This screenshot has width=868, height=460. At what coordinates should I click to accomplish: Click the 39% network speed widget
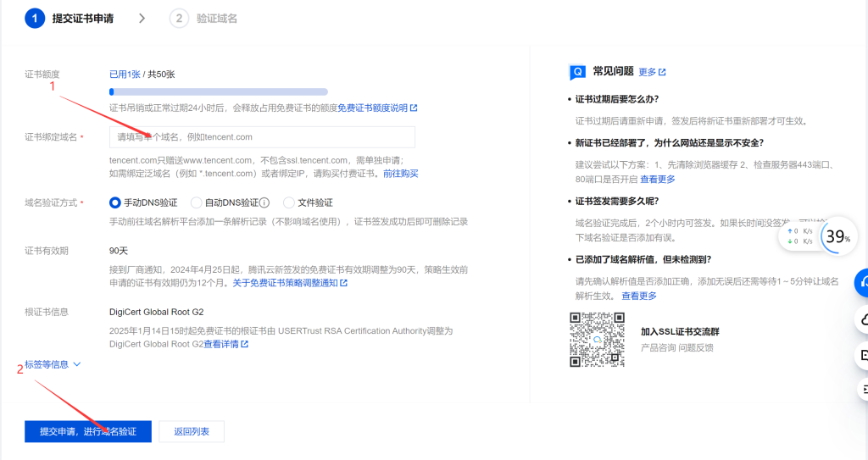pos(837,237)
